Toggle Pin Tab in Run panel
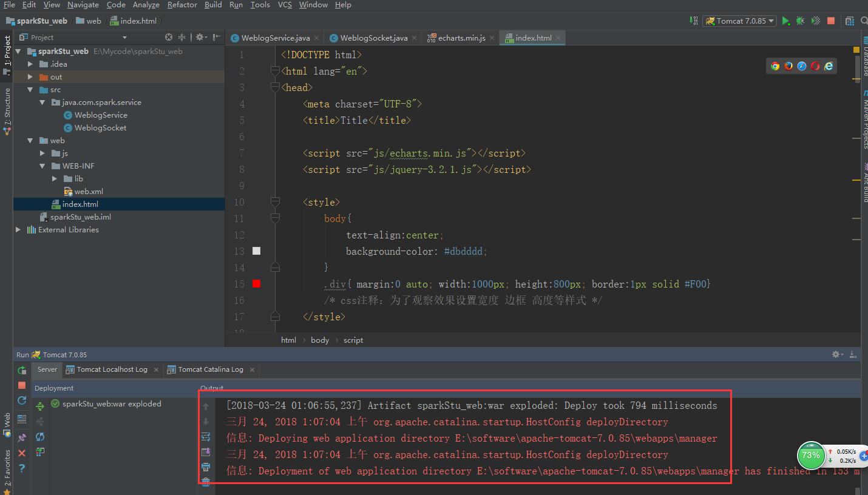This screenshot has height=495, width=868. [22, 437]
